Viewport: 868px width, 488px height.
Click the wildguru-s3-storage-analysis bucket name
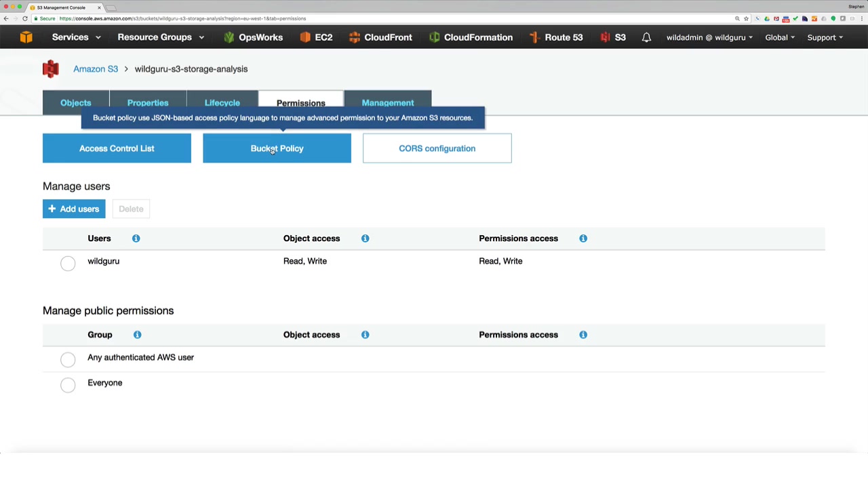(x=191, y=69)
